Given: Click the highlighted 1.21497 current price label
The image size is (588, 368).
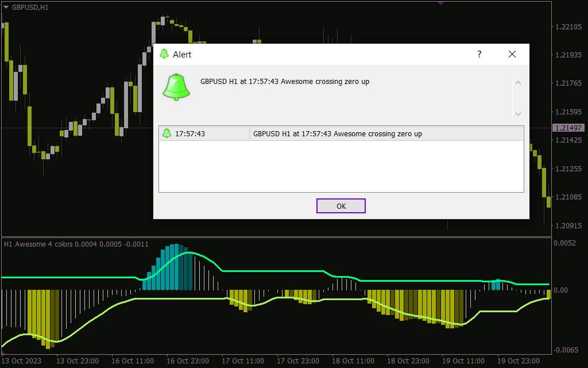Looking at the screenshot, I should click(567, 128).
